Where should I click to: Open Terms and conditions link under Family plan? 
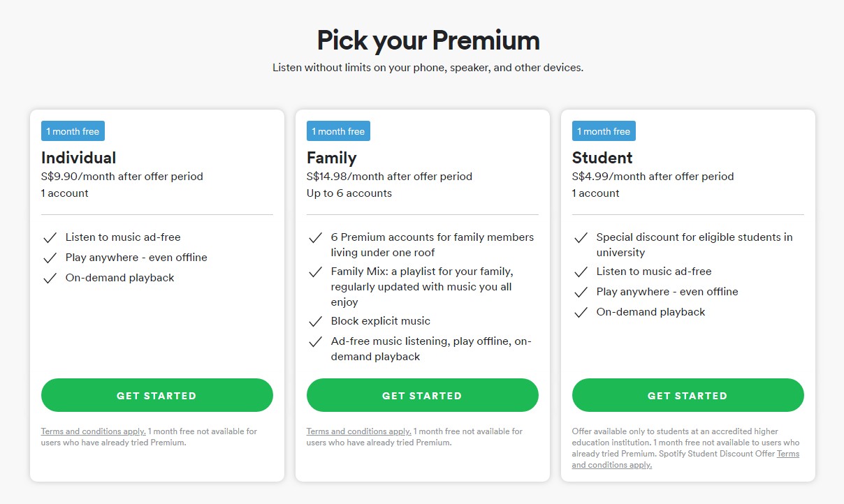point(358,431)
